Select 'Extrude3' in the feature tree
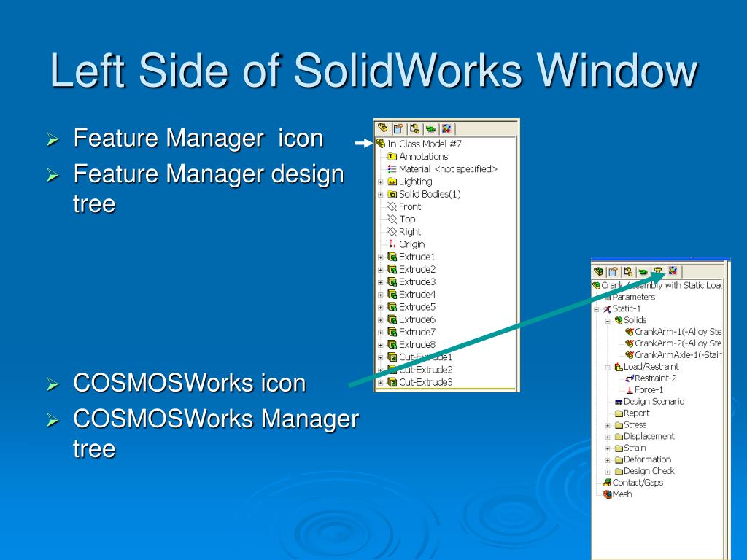The height and width of the screenshot is (560, 747). pyautogui.click(x=417, y=282)
